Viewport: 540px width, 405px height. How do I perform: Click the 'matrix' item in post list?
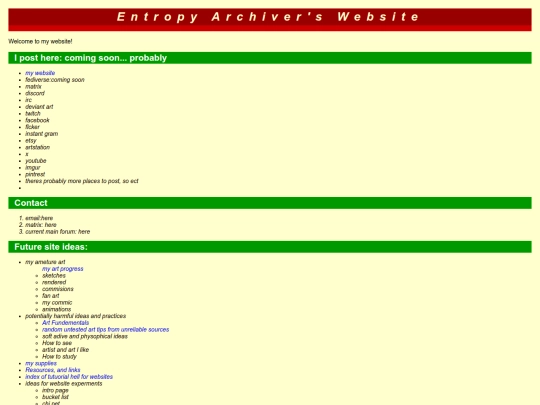click(33, 86)
